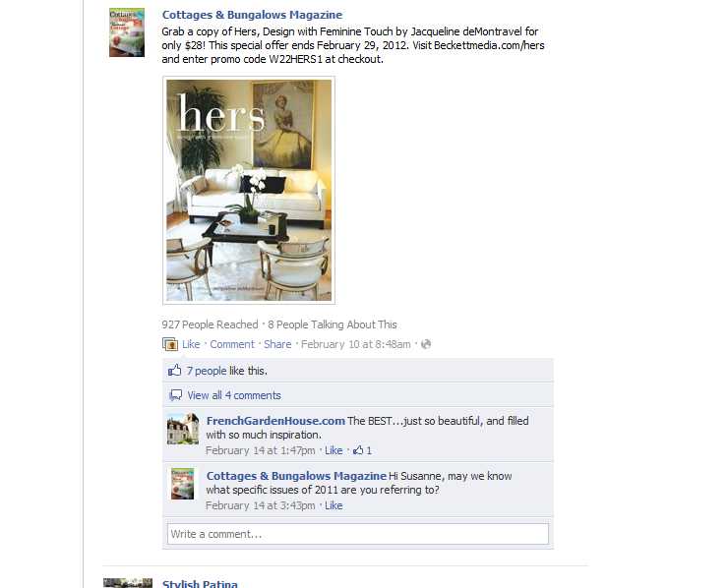Open the February 10 at 8:48am timestamp
This screenshot has height=588, width=728.
pos(356,344)
